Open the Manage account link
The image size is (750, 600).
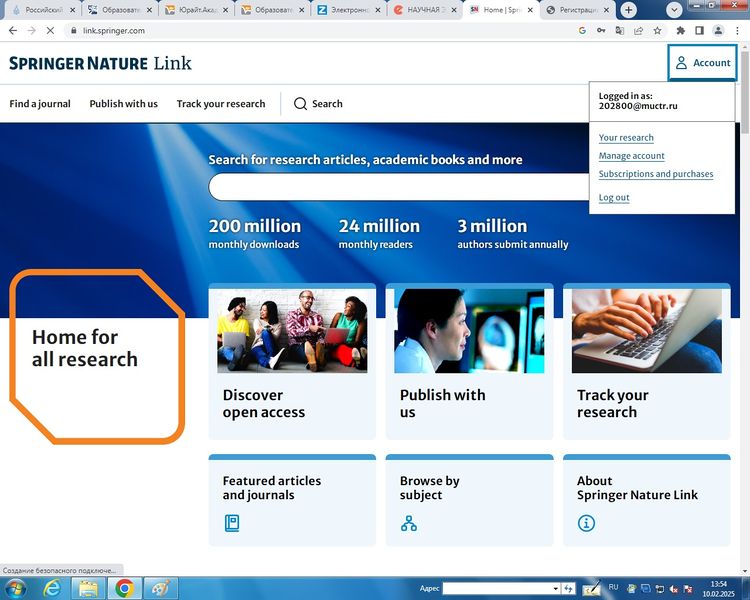pos(631,156)
